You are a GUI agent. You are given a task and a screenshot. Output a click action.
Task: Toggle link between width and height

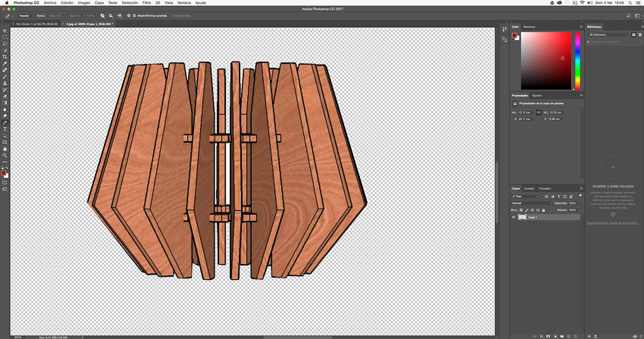coord(538,112)
